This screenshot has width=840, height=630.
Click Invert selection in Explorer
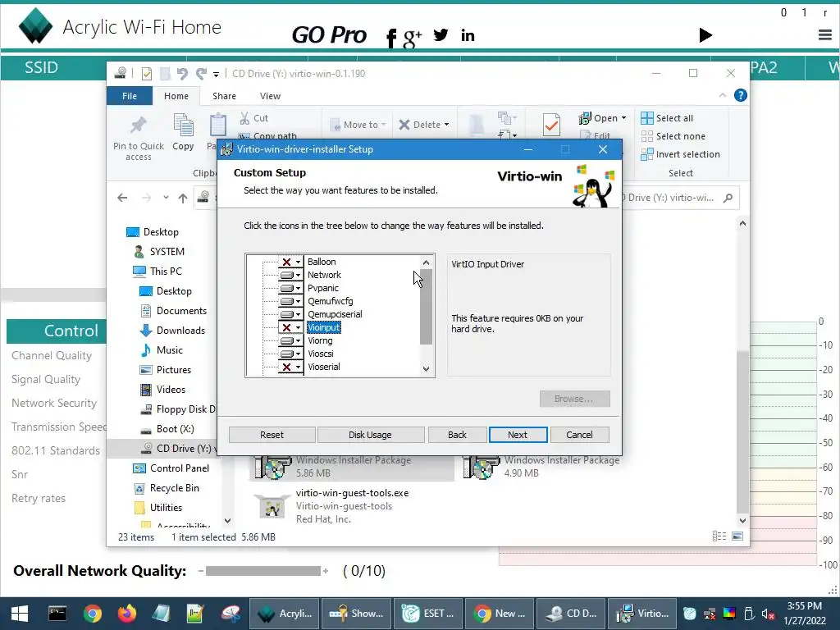coord(680,154)
